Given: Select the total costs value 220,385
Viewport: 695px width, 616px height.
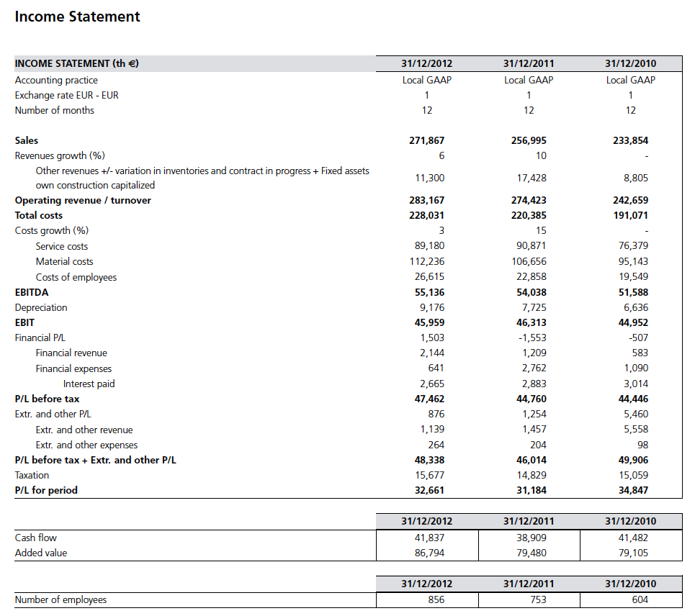Looking at the screenshot, I should (529, 215).
